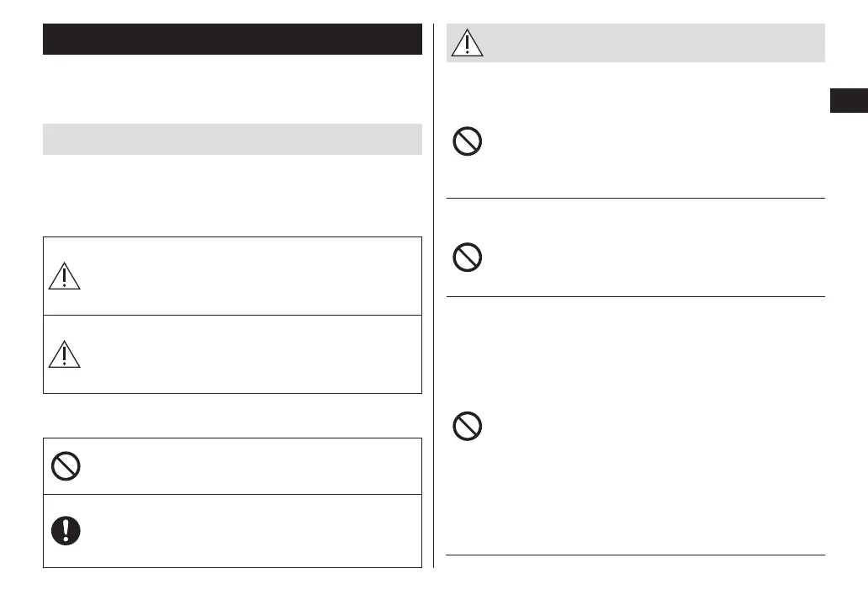Click the black exclamation mark circle icon
This screenshot has width=868, height=611.
coord(66,529)
